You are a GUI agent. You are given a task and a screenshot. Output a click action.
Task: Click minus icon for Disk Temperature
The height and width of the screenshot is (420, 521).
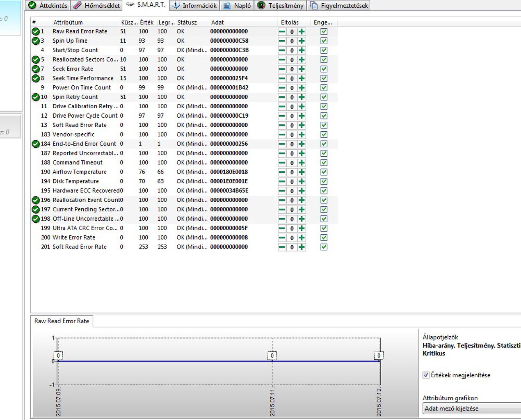coord(282,182)
